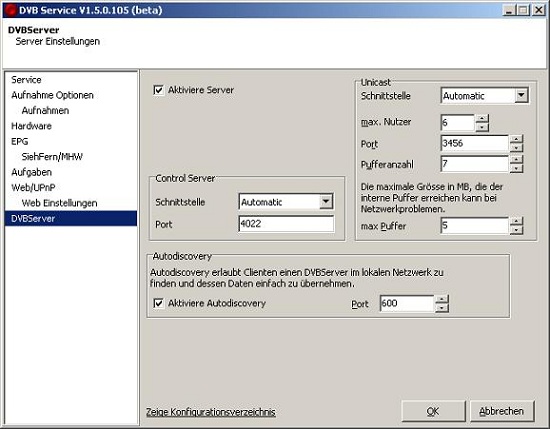Toggle the Aktiviere Autodiscovery checkbox

(159, 303)
